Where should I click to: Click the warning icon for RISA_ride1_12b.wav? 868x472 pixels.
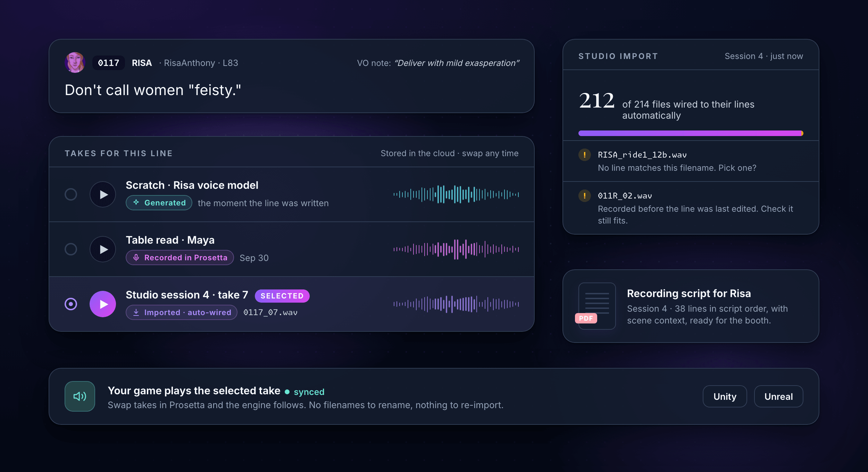(x=585, y=155)
